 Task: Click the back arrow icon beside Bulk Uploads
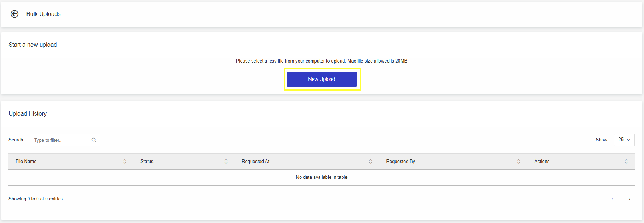pos(14,14)
